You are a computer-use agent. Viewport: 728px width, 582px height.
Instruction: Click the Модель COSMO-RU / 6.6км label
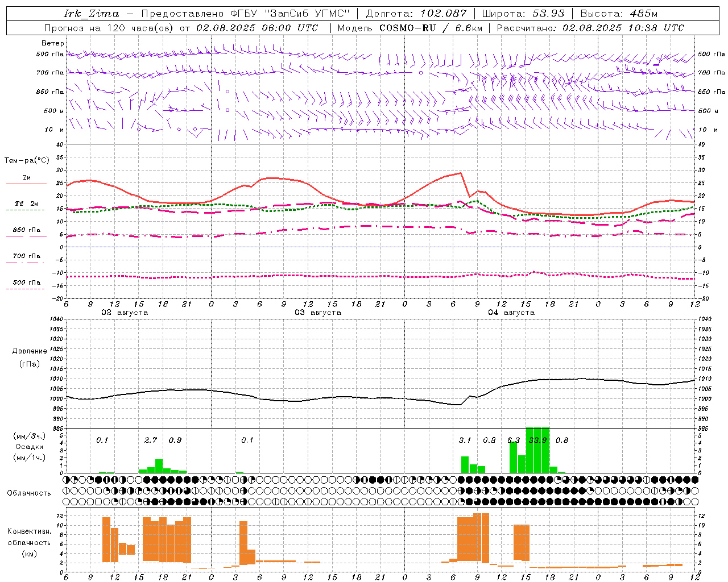(x=409, y=28)
